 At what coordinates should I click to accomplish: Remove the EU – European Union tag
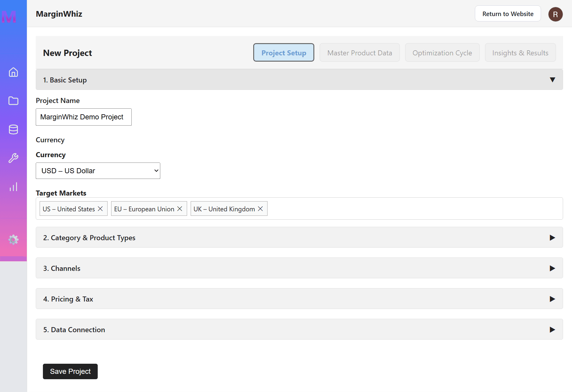pyautogui.click(x=180, y=209)
